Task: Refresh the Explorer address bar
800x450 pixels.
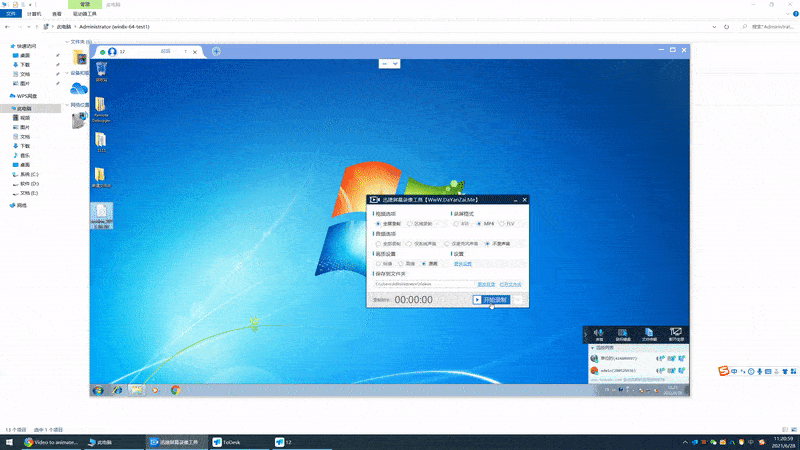Action: tap(727, 27)
